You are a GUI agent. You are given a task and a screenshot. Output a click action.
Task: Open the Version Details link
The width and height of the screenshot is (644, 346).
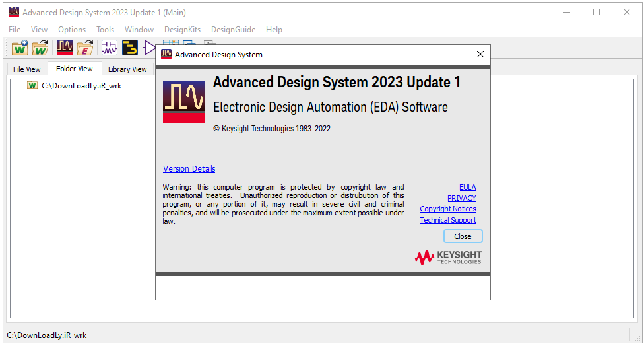pyautogui.click(x=189, y=169)
